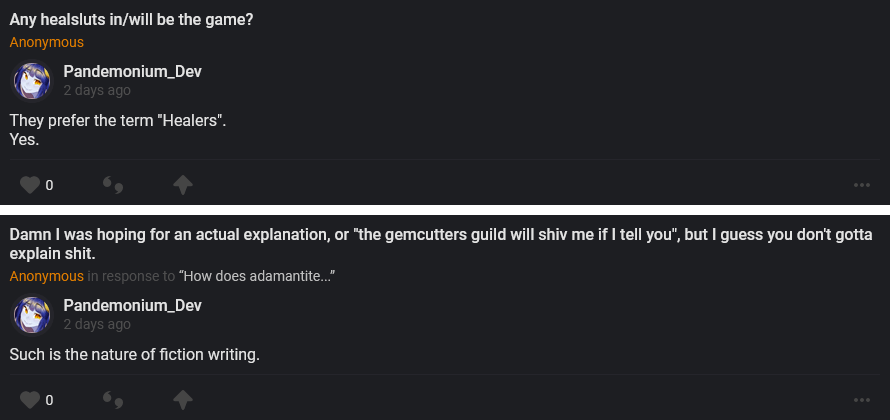Viewport: 890px width, 420px height.
Task: Click the Anonymous label under the healsluts question
Action: click(x=47, y=42)
